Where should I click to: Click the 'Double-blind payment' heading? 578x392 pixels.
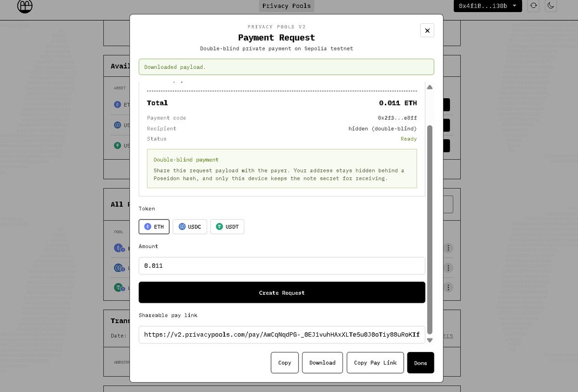click(186, 159)
